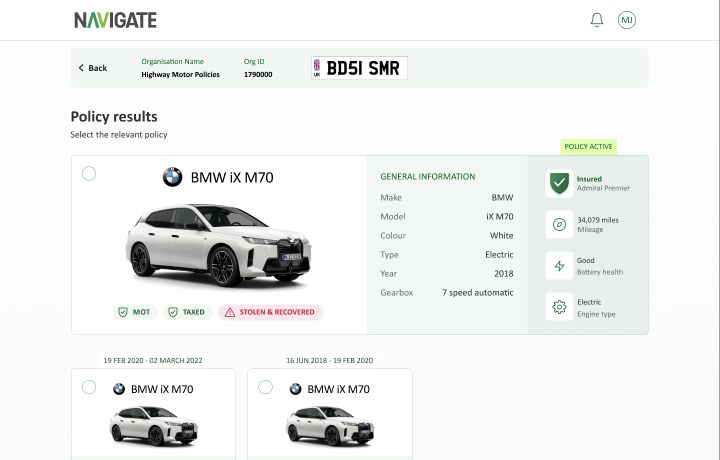
Task: Click the '7 speed automatic' gearbox value
Action: (478, 292)
